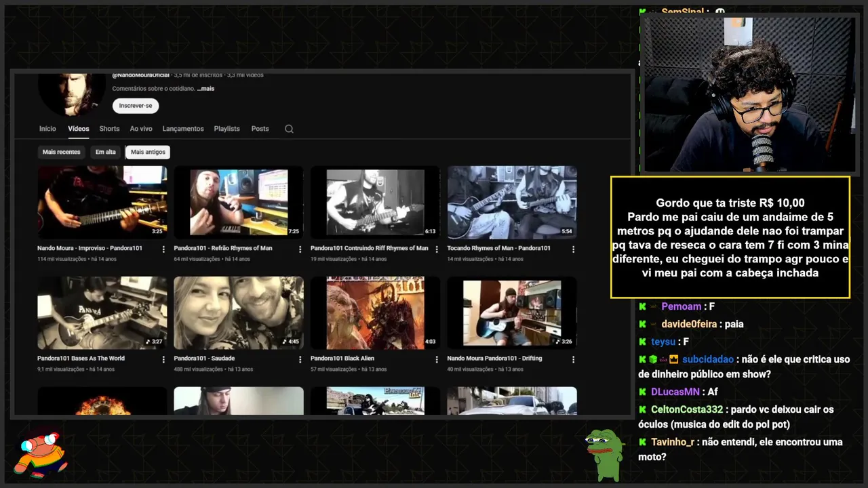Open the Nando Moura - Improviso thumbnail
The height and width of the screenshot is (488, 868).
point(102,202)
